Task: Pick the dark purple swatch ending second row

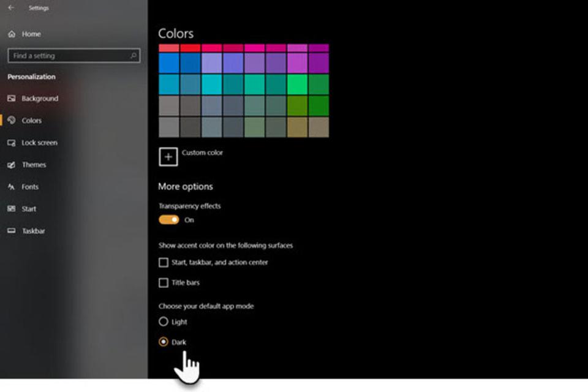Action: pos(318,63)
